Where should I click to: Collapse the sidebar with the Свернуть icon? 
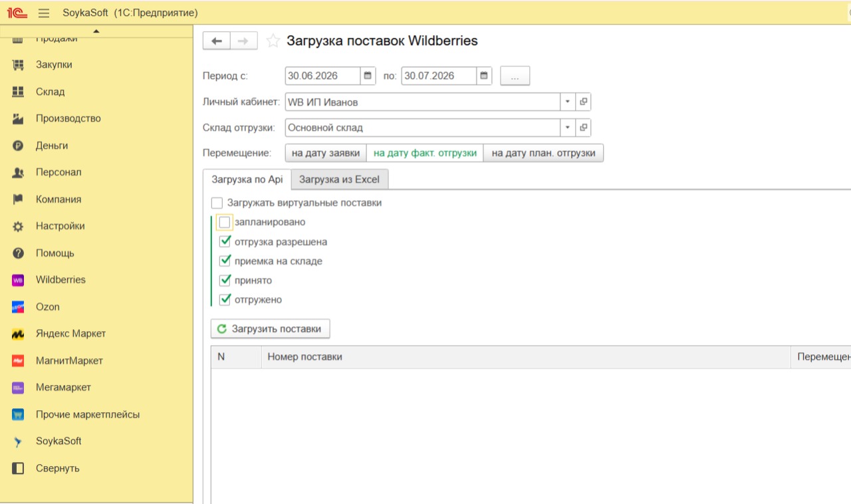pos(18,468)
